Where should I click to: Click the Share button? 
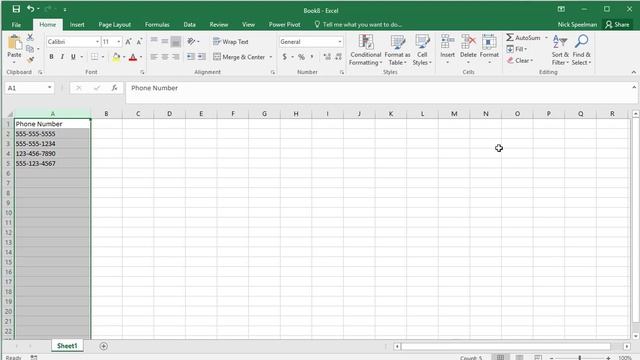[617, 24]
